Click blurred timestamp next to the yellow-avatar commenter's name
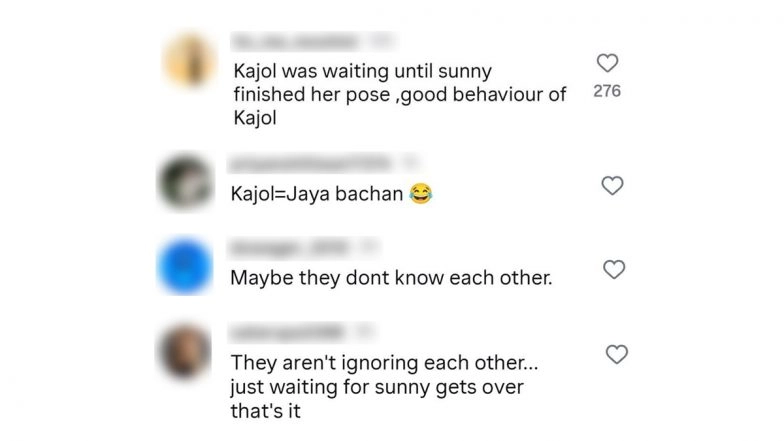Viewport: 784px width, 441px height. point(383,42)
